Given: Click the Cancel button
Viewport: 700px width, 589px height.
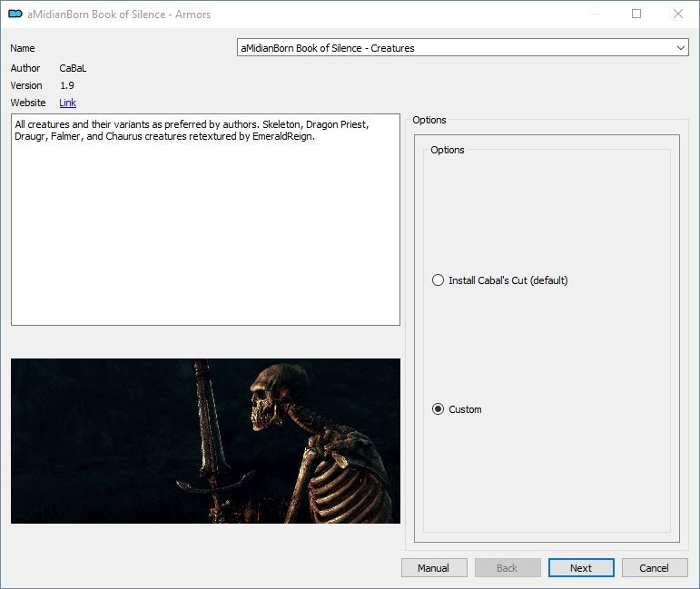Looking at the screenshot, I should (655, 568).
